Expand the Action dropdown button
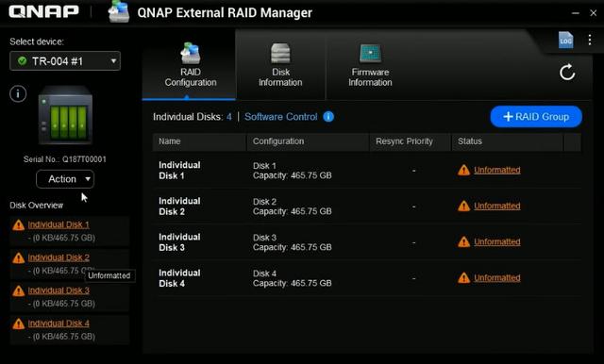 [65, 179]
